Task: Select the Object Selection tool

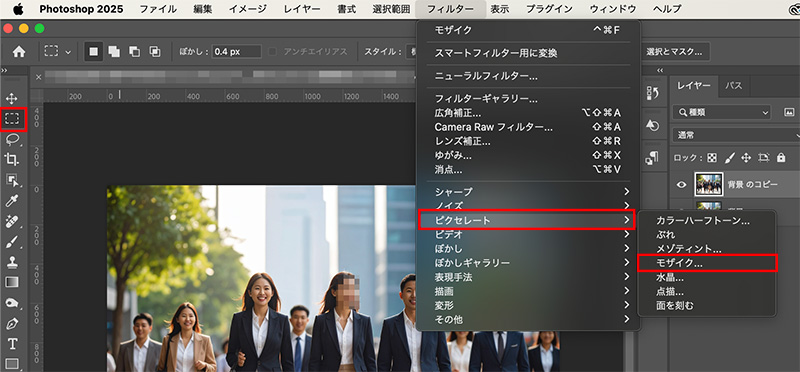Action: tap(12, 180)
